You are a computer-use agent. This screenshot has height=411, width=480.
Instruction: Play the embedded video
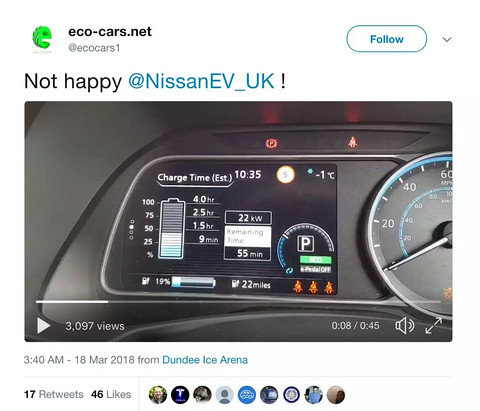[x=43, y=326]
